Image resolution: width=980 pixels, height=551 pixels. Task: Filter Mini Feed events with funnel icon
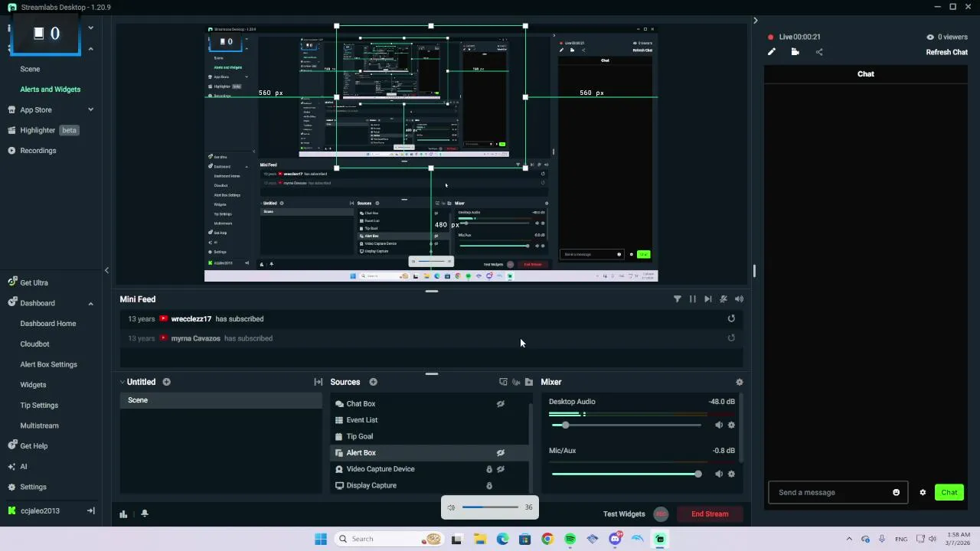[678, 299]
